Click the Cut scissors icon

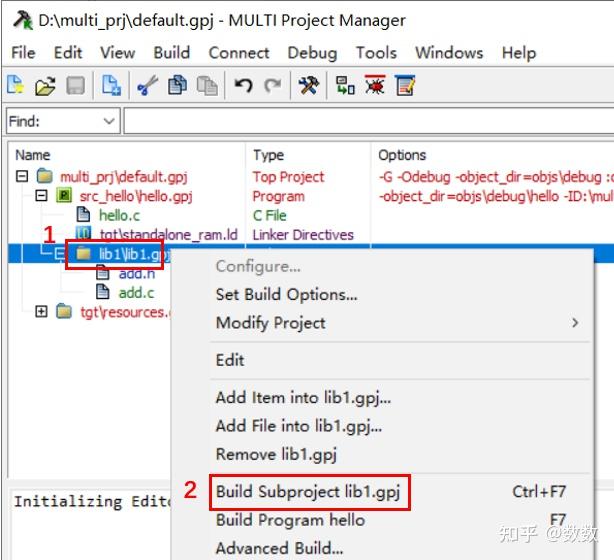[x=148, y=85]
